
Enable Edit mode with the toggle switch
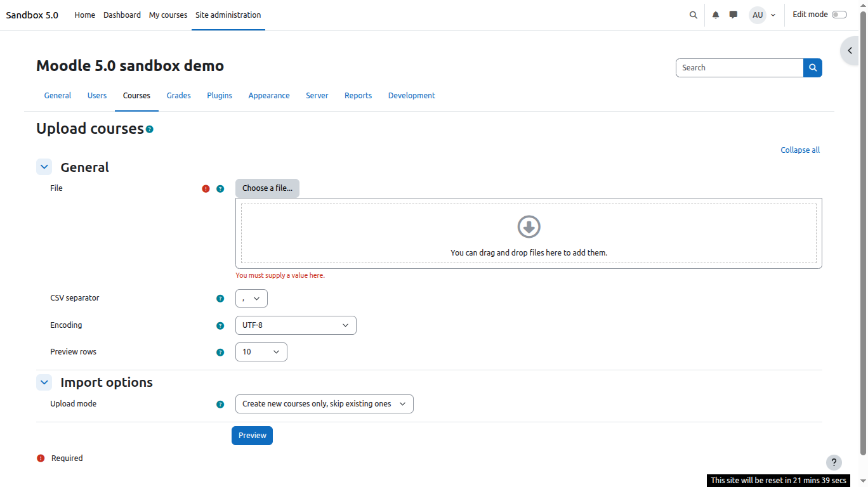coord(839,13)
